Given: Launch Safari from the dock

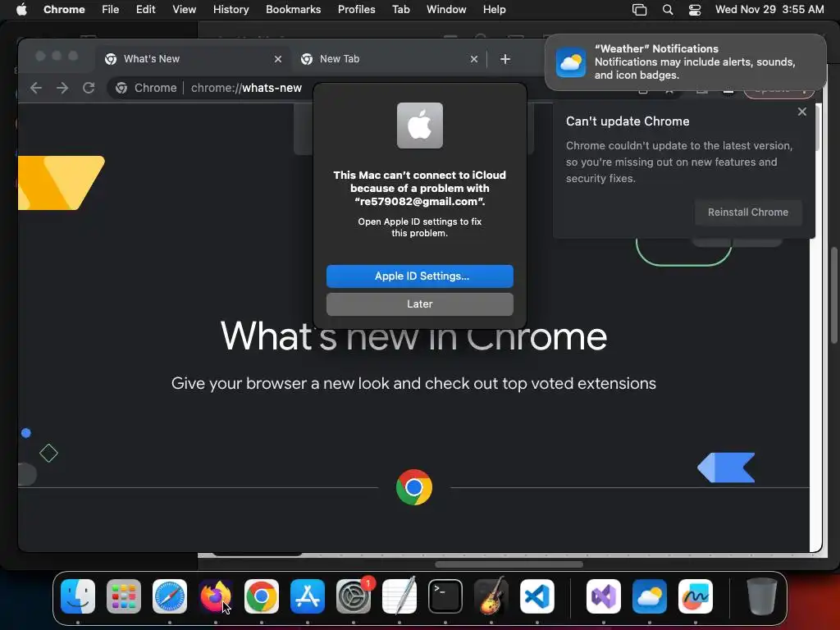Looking at the screenshot, I should (170, 596).
